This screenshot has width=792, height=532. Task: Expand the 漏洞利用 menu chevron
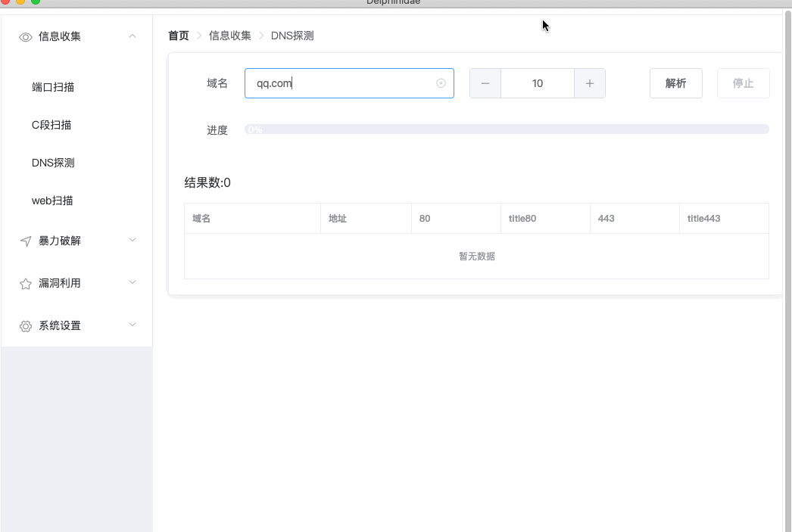[133, 282]
